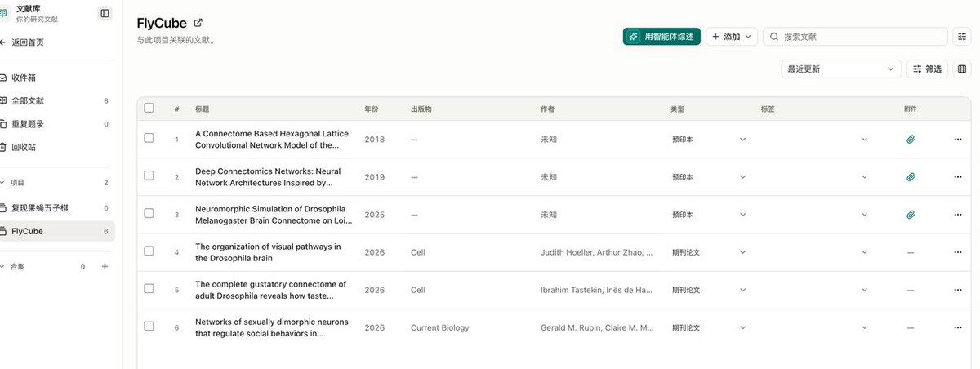Go back via 返回首页 link
The height and width of the screenshot is (369, 980).
click(x=28, y=42)
